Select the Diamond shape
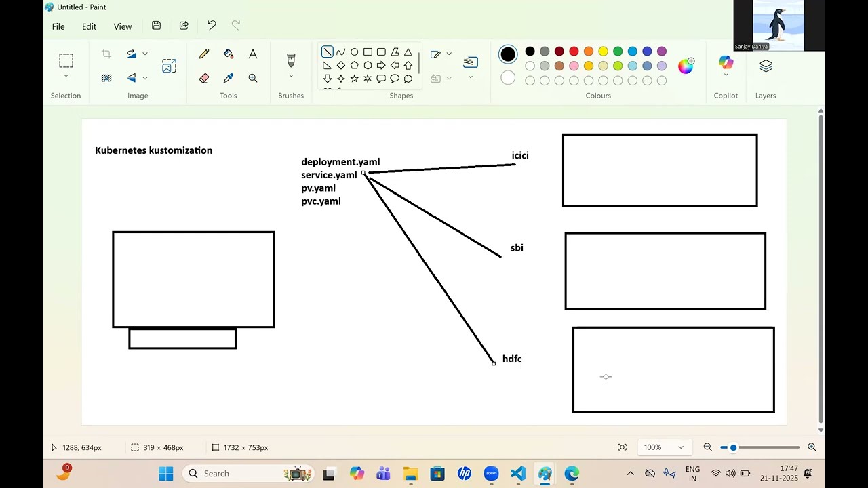The image size is (868, 488). pyautogui.click(x=340, y=66)
